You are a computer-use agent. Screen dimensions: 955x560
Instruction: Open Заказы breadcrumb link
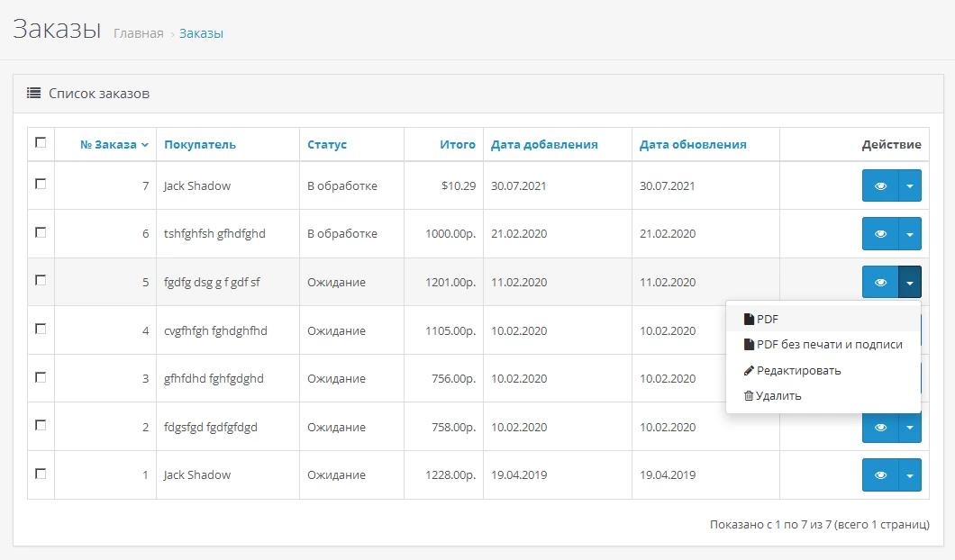[x=201, y=33]
